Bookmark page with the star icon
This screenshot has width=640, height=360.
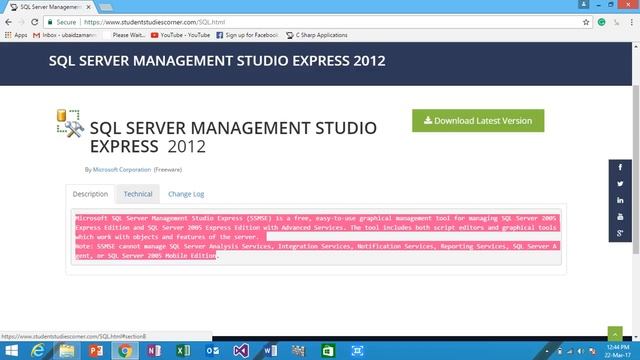click(x=586, y=22)
